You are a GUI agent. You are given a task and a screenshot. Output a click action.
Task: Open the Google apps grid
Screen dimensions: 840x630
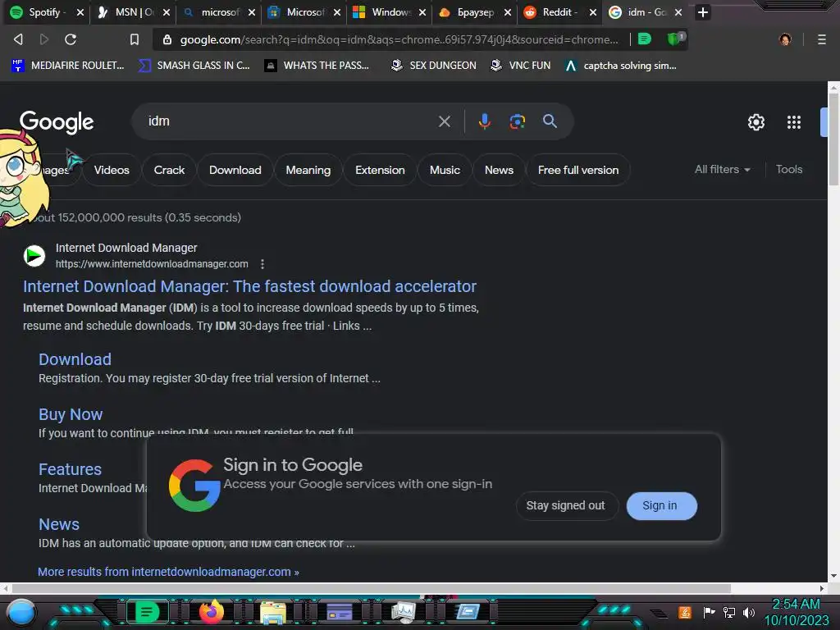click(x=794, y=122)
